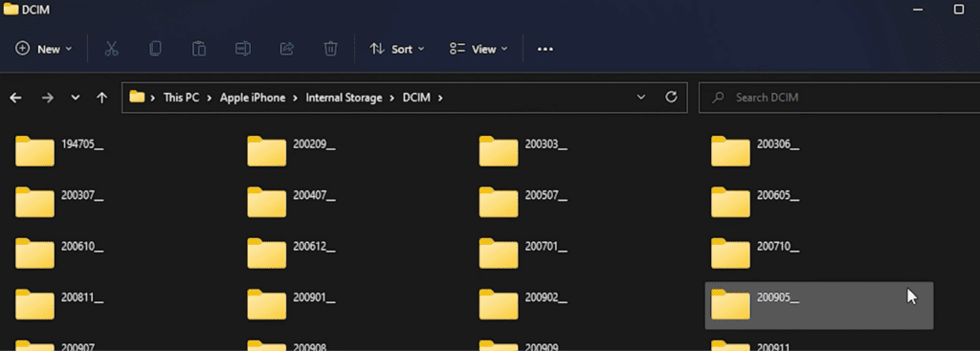Refresh the DCIM folder view
980x351 pixels.
click(671, 97)
